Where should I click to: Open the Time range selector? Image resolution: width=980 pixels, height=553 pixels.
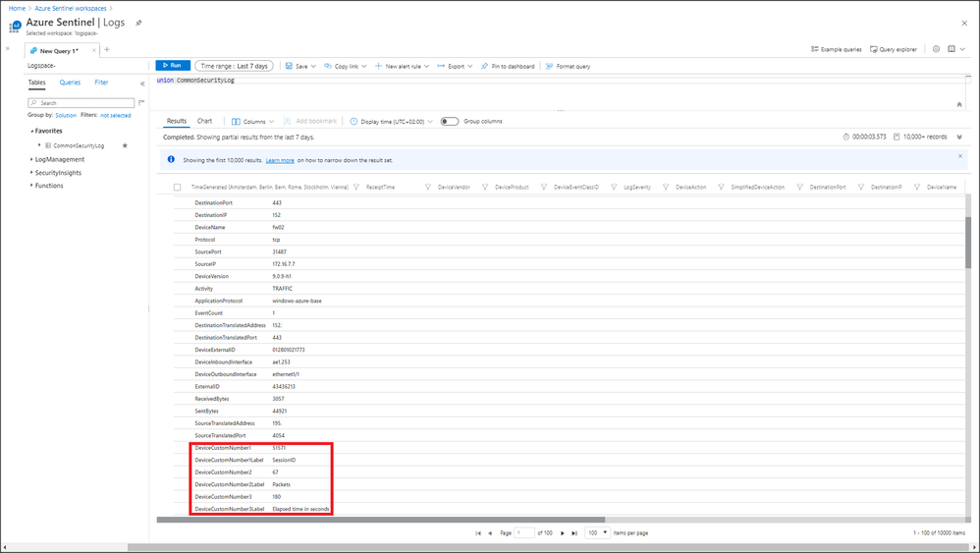click(234, 66)
